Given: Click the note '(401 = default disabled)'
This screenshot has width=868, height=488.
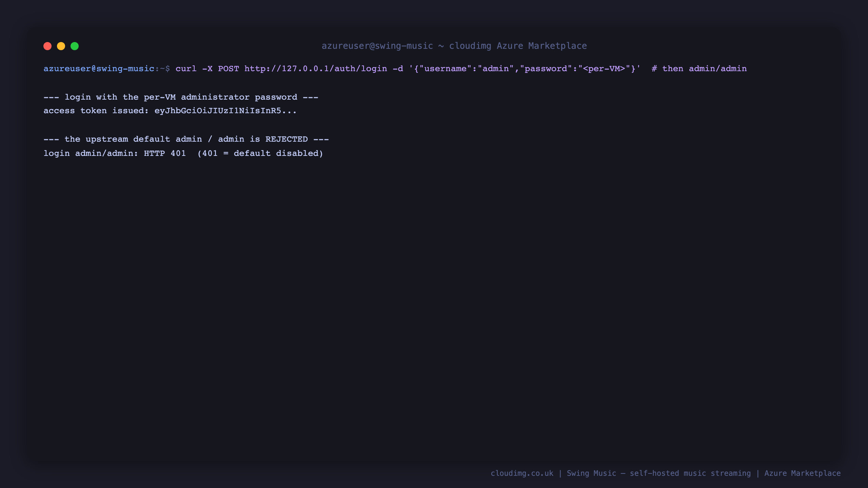Looking at the screenshot, I should (x=260, y=154).
